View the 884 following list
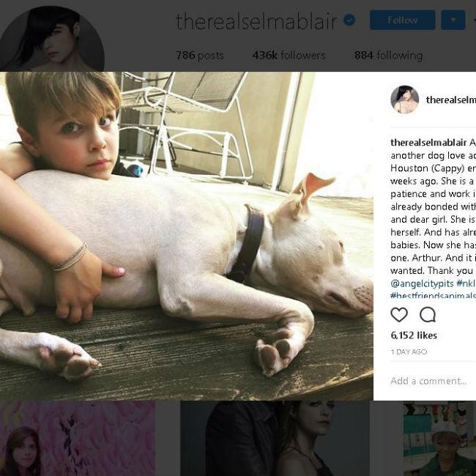The width and height of the screenshot is (476, 476). pos(388,55)
